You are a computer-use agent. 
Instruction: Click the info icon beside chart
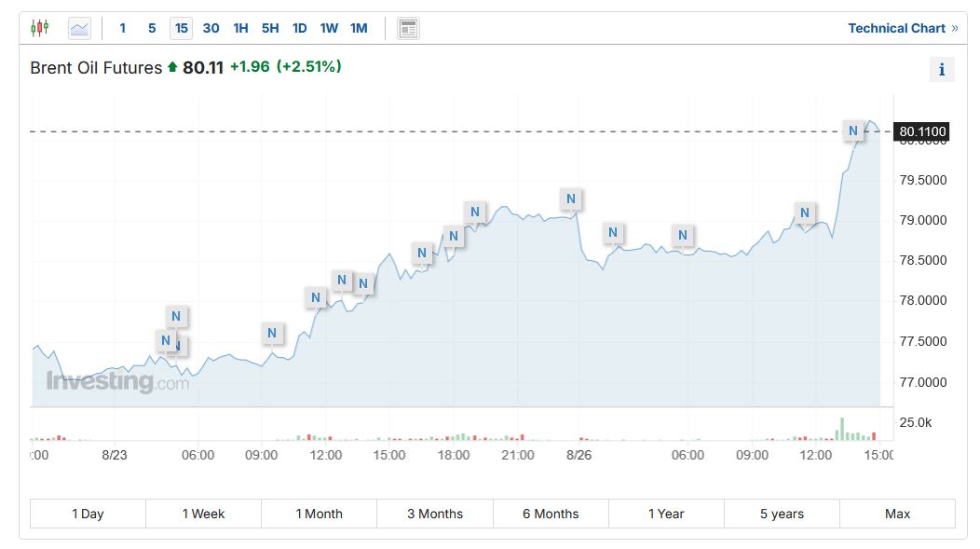pos(942,69)
